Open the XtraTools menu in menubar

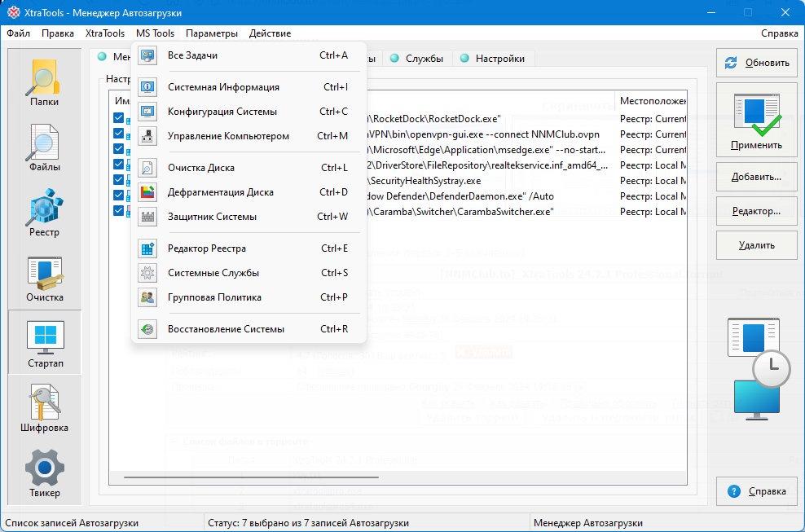105,33
